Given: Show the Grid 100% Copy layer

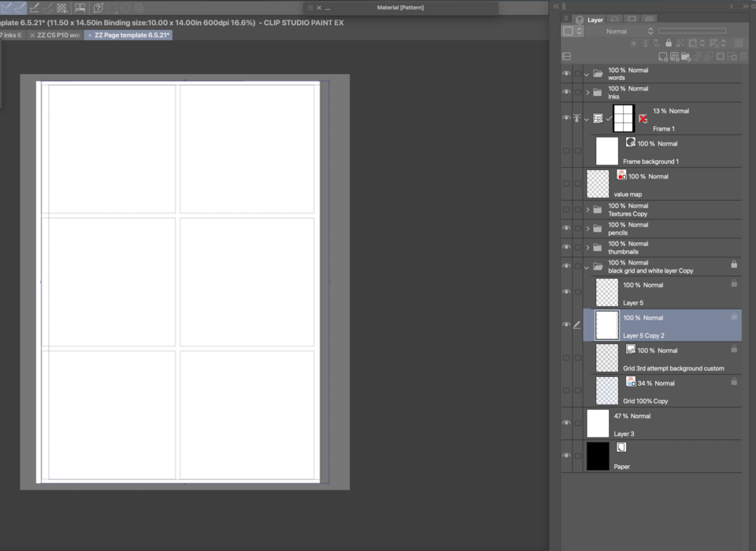Looking at the screenshot, I should (566, 390).
